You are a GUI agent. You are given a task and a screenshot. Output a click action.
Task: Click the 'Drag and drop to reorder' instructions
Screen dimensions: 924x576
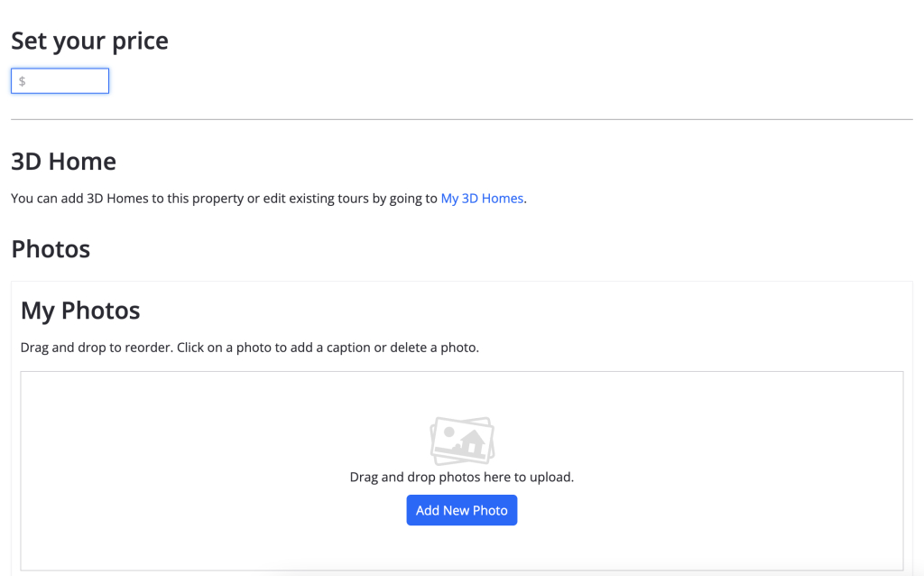click(249, 348)
